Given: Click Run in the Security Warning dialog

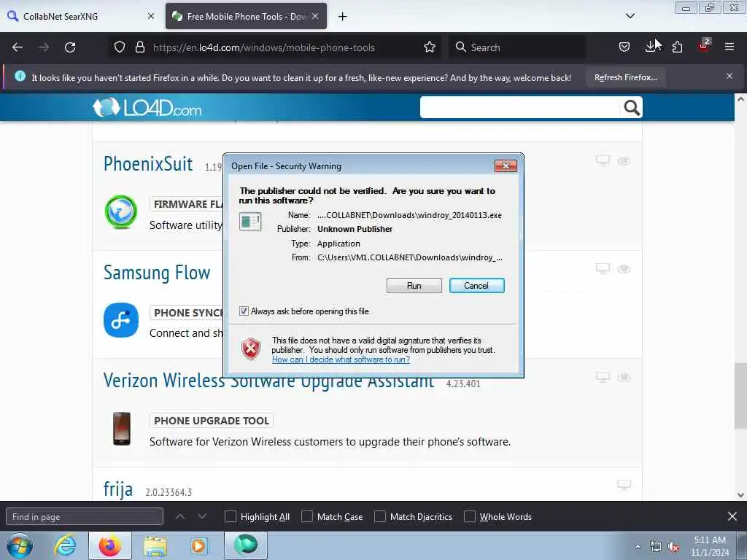Looking at the screenshot, I should coord(414,286).
